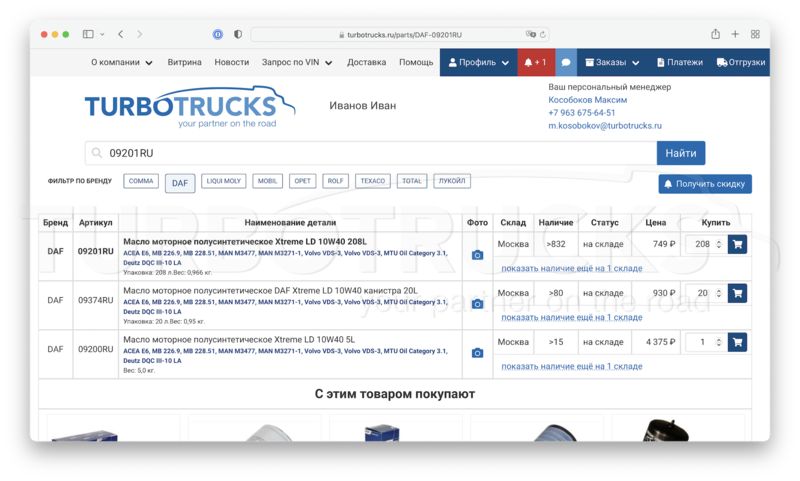Share the current page
The width and height of the screenshot is (800, 481).
(x=715, y=34)
